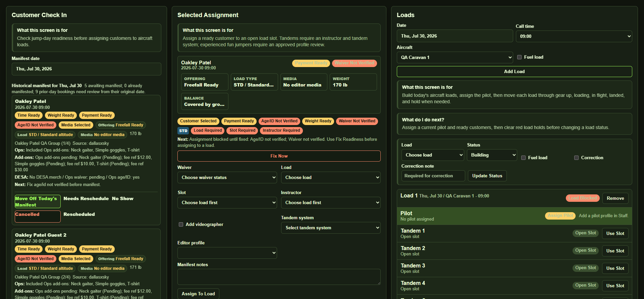Open the Aircraft QA Caravan 1 dropdown
Viewport: 644px width, 299px height.
coord(455,57)
